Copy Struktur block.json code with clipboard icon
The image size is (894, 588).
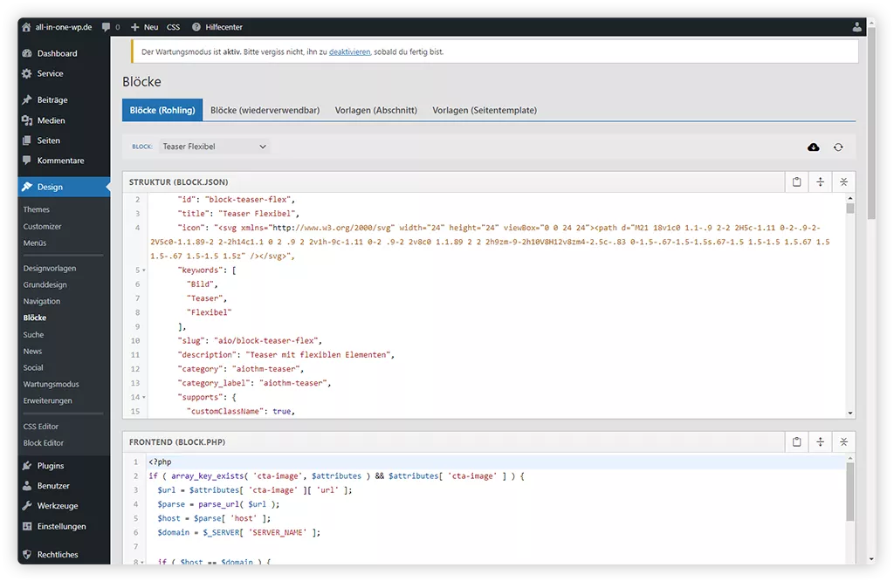[x=797, y=181]
